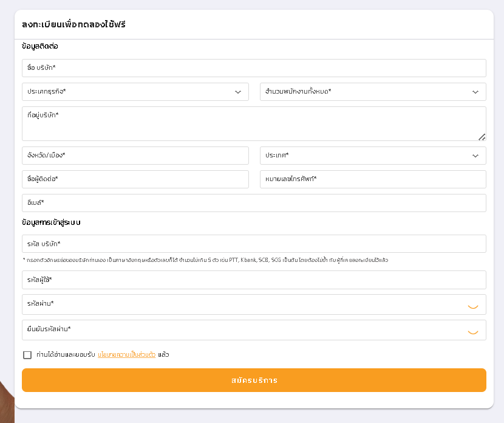This screenshot has width=504, height=423.
Task: Open the ประเภทธุรกิจ business type dropdown
Action: (135, 91)
